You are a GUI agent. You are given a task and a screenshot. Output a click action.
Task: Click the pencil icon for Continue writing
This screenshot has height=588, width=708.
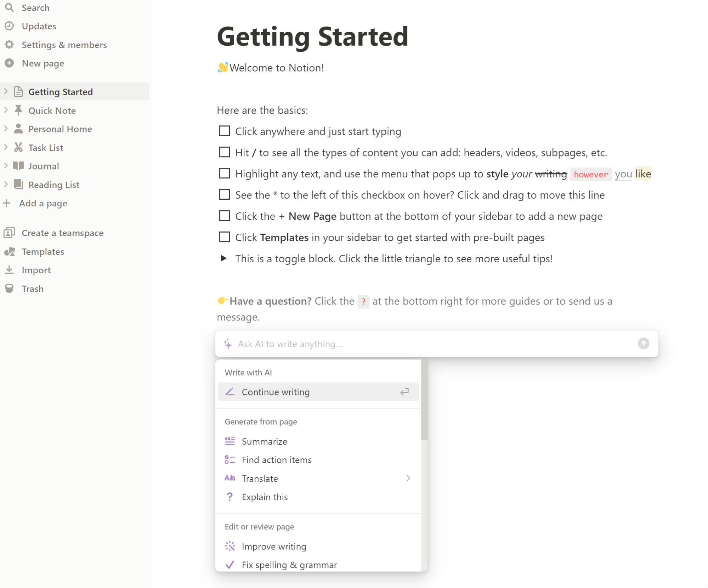tap(230, 392)
